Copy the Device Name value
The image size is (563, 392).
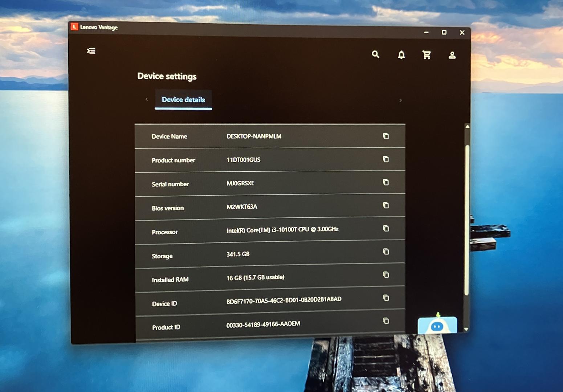[386, 136]
